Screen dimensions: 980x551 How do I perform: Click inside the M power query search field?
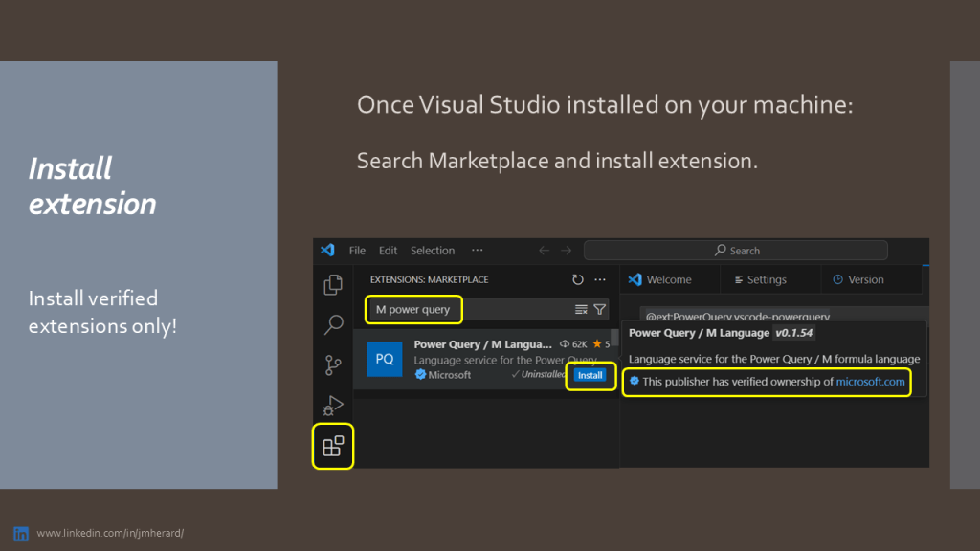click(413, 310)
